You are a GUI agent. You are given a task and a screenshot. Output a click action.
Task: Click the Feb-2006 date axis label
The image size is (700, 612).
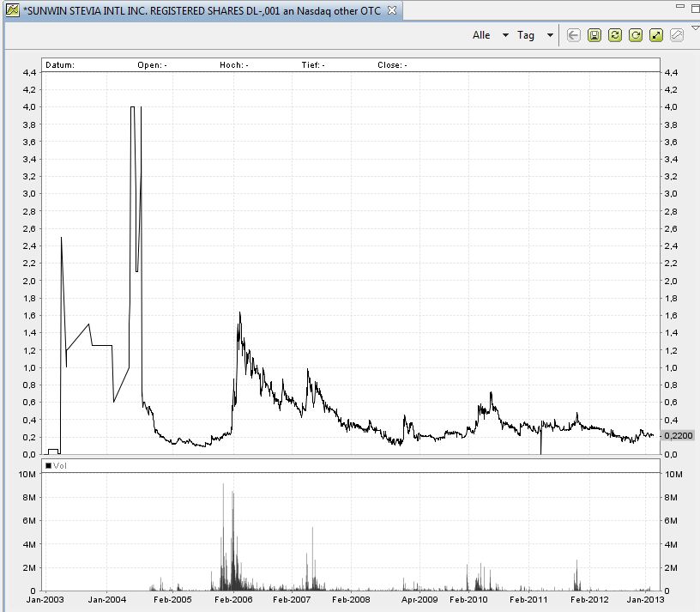coord(233,599)
